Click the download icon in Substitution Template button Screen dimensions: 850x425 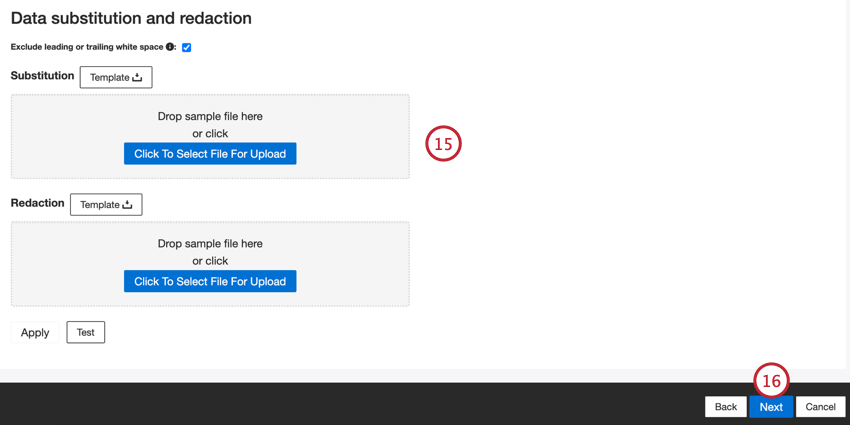137,77
